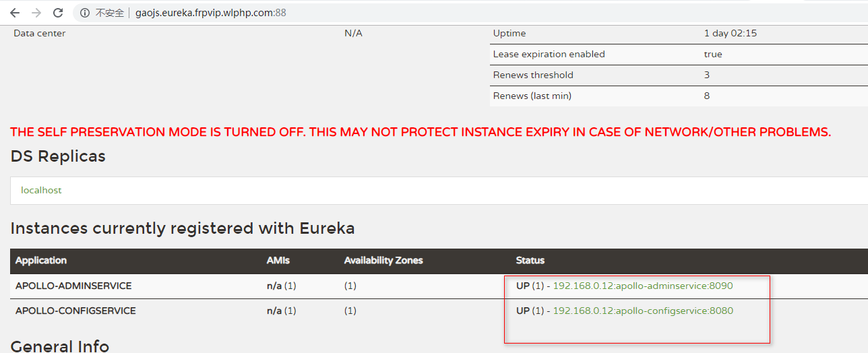Click the Renews (last min) label

click(x=532, y=96)
